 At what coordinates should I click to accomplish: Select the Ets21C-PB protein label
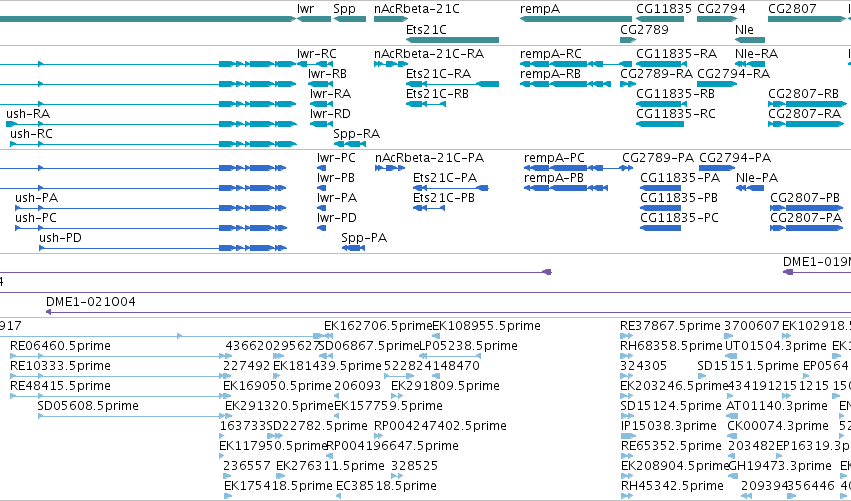pos(444,198)
